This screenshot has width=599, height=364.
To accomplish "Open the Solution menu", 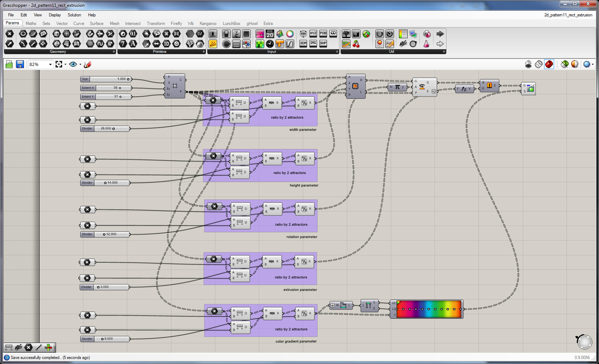I will coord(74,15).
